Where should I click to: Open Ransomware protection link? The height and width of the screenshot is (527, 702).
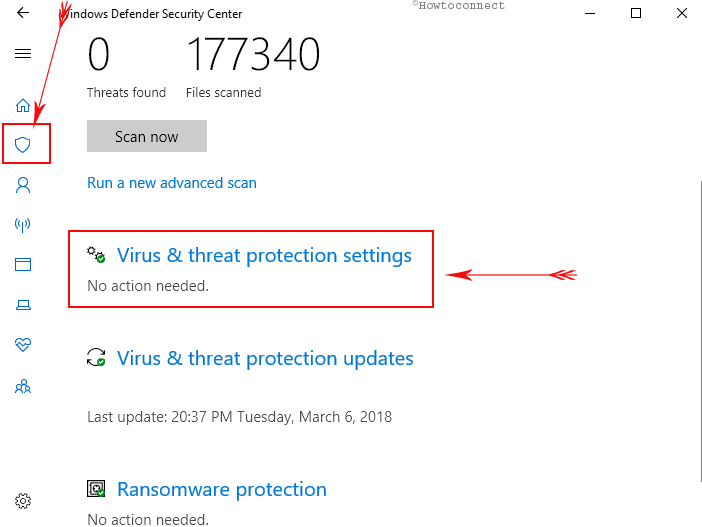click(222, 489)
